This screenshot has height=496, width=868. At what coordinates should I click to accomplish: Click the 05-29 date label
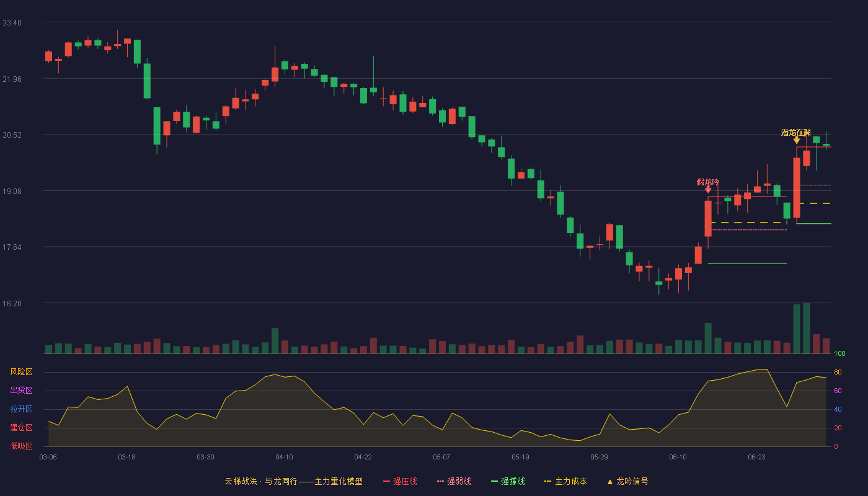click(599, 457)
